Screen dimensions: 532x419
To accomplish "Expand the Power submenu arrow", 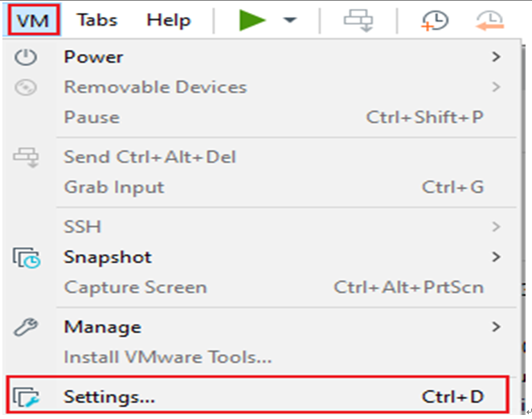I will pyautogui.click(x=497, y=57).
